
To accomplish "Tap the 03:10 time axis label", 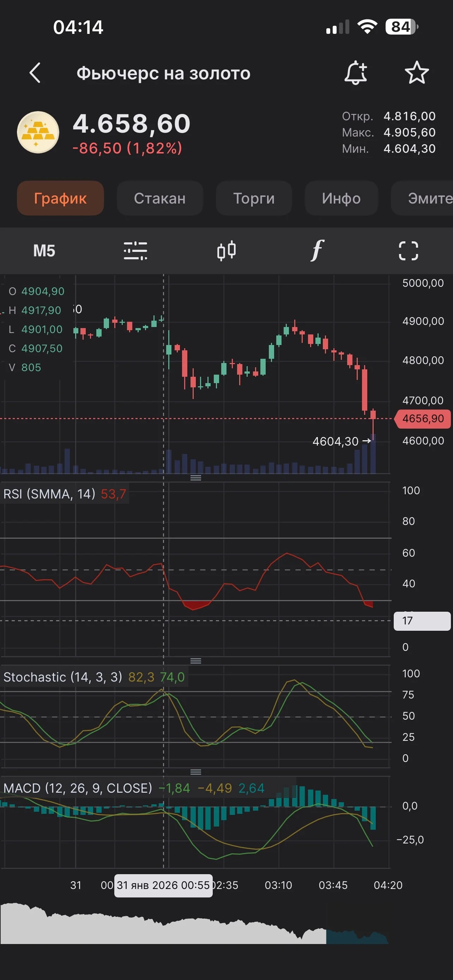I will click(278, 885).
